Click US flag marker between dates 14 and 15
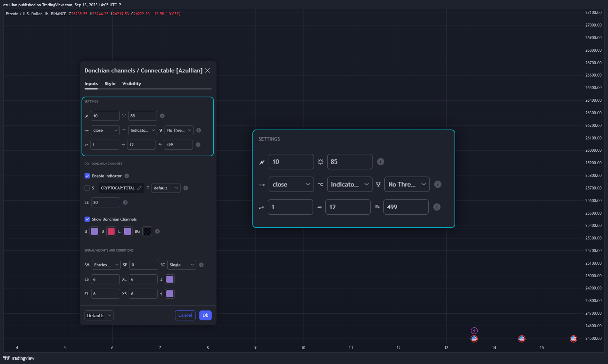This screenshot has height=364, width=608. [522, 338]
